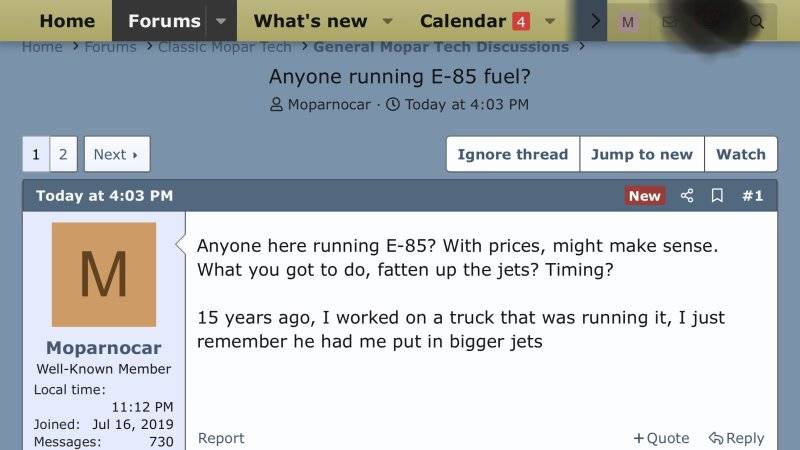Click the large Moparnocar avatar
Viewport: 800px width, 450px height.
point(104,274)
